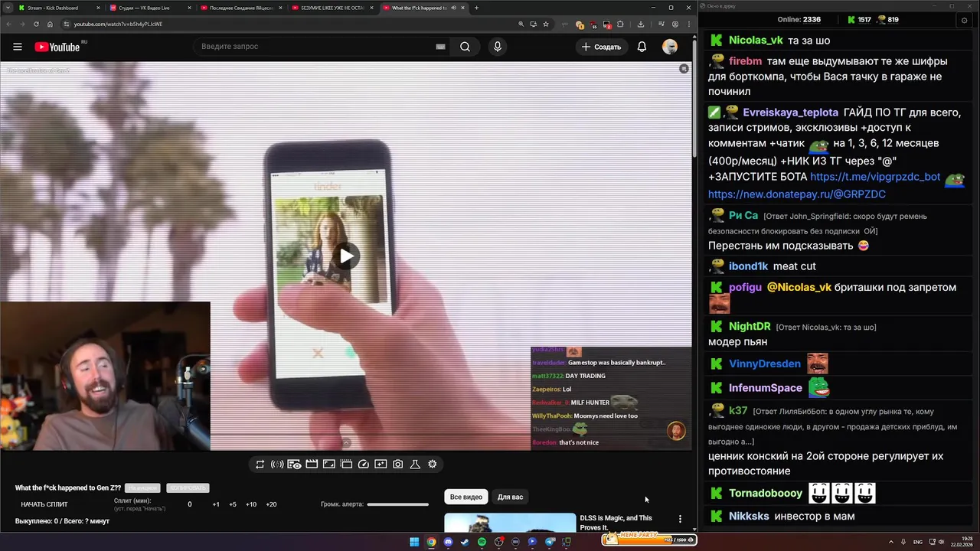
Task: Click the +1 split minutes button
Action: click(x=216, y=504)
